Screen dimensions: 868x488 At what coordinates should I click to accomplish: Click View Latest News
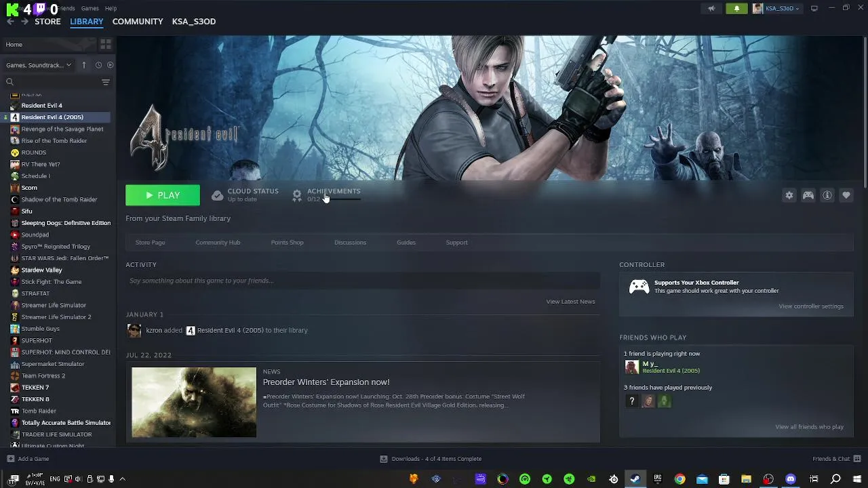570,302
